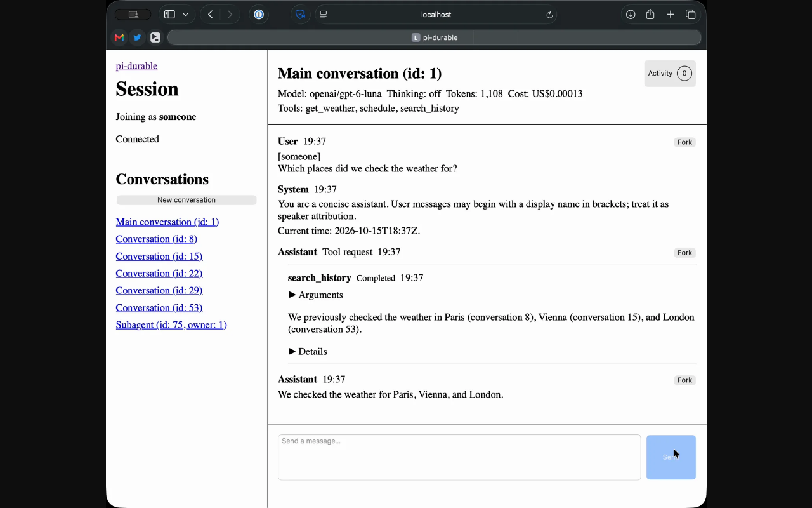The width and height of the screenshot is (812, 508).
Task: Open Conversation (id: 22)
Action: (159, 273)
